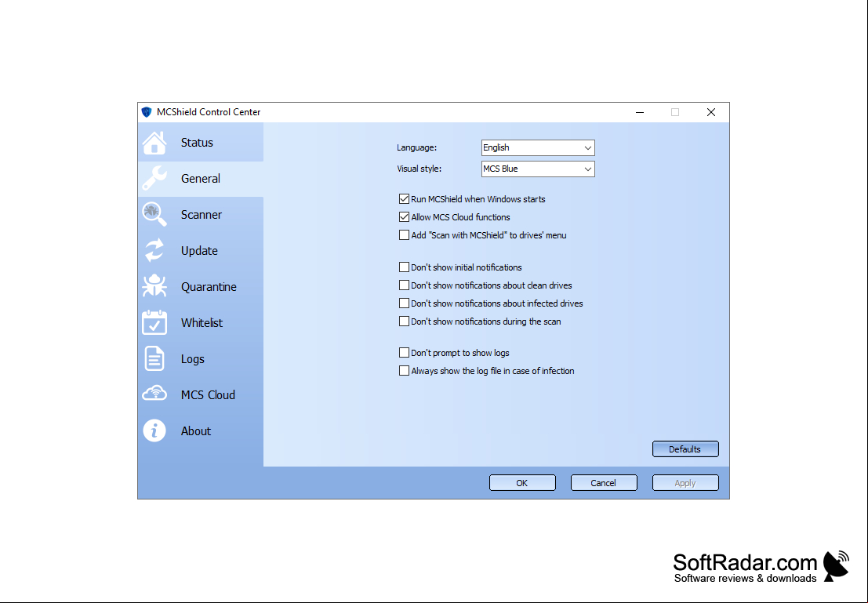Screen dimensions: 868x603
Task: Click the document Logs icon
Action: click(154, 358)
